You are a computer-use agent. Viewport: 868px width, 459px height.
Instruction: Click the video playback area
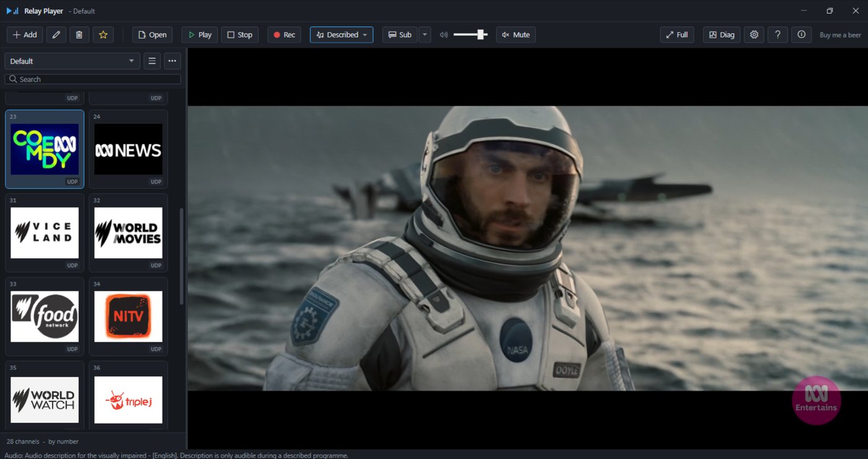pos(528,248)
